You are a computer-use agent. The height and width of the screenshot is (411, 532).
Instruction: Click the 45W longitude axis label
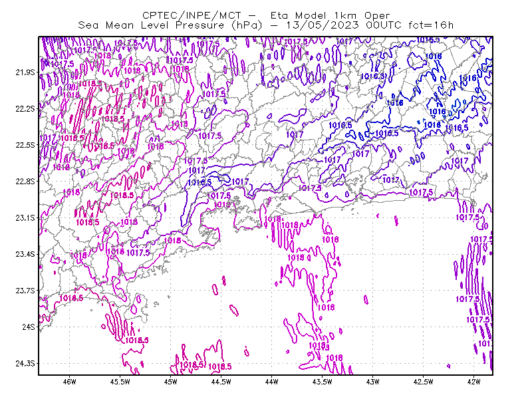point(171,382)
